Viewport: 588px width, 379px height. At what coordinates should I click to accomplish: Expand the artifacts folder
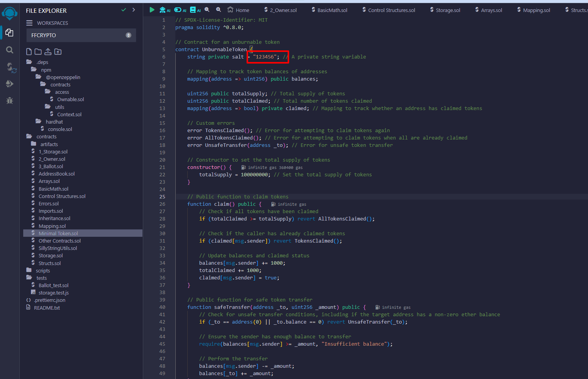[x=45, y=144]
